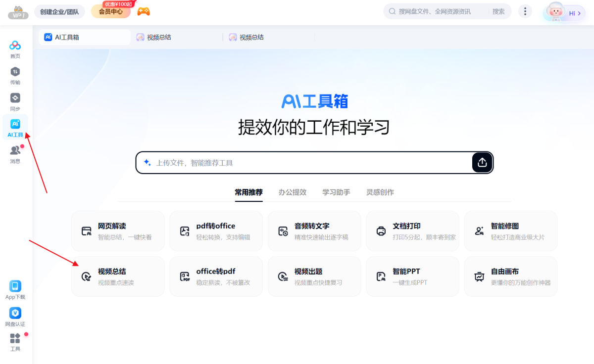This screenshot has height=364, width=594.
Task: Click the 视频出题 card icon
Action: click(283, 276)
